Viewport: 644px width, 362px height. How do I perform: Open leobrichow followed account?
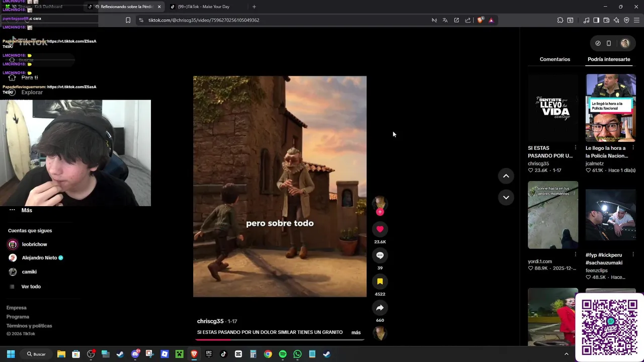click(34, 244)
